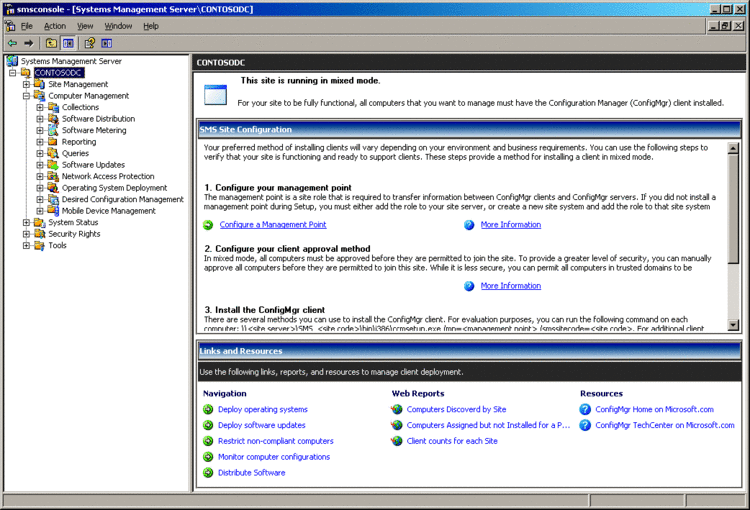Click the Computers Discovered by Site report icon

coord(397,409)
